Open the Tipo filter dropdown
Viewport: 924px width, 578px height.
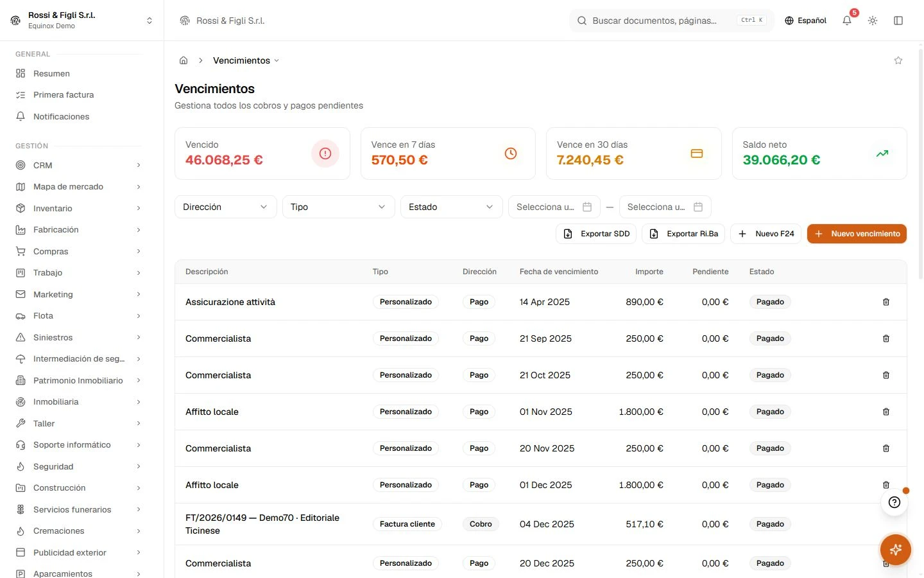(x=338, y=207)
